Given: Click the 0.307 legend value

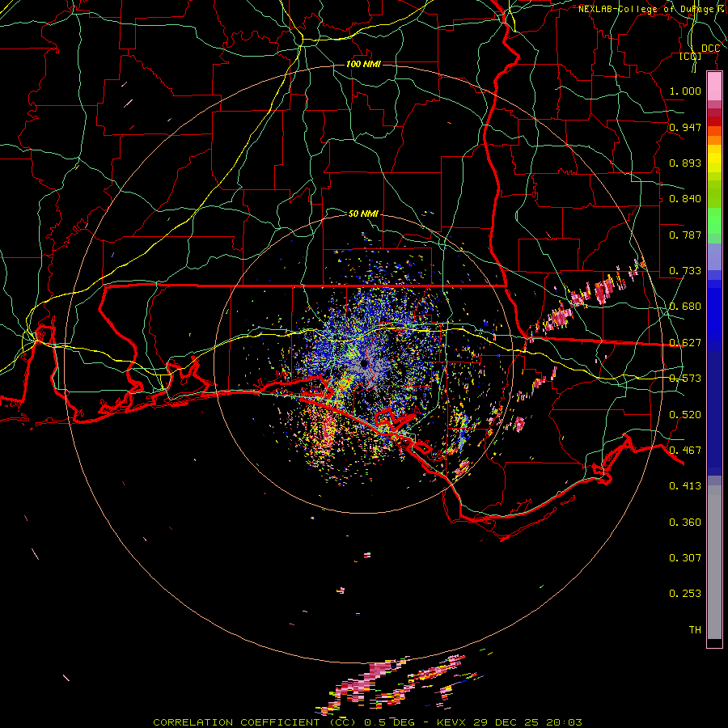Looking at the screenshot, I should [685, 557].
